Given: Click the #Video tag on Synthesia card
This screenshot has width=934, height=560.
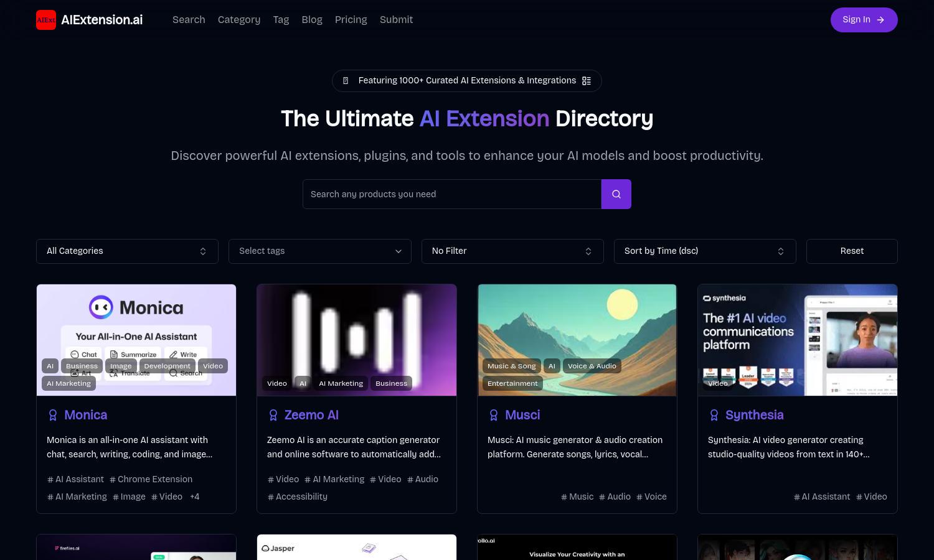Looking at the screenshot, I should coord(872,497).
